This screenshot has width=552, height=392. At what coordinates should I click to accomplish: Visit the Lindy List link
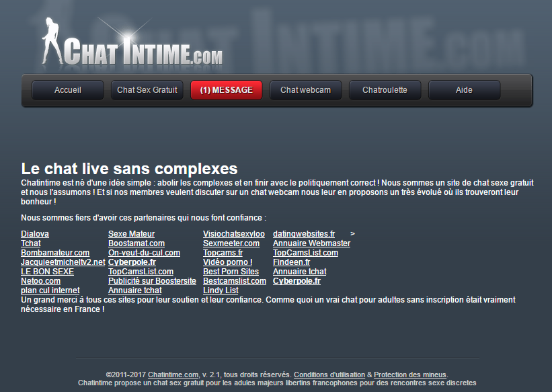[221, 290]
